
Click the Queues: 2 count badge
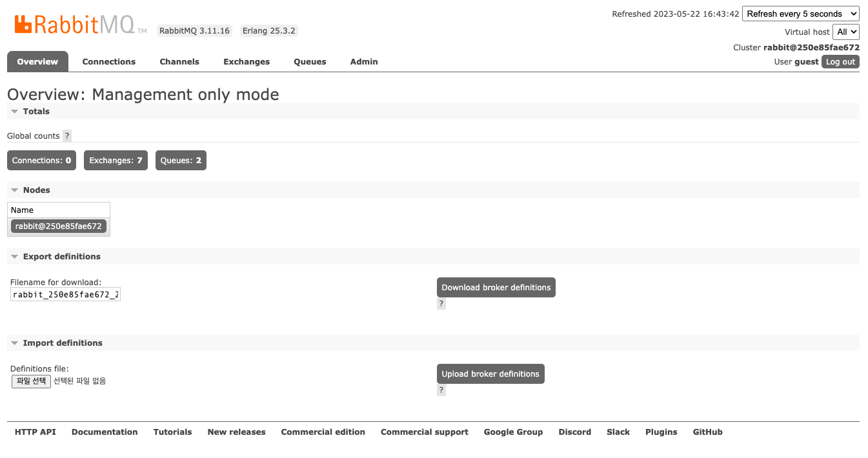[x=181, y=161]
